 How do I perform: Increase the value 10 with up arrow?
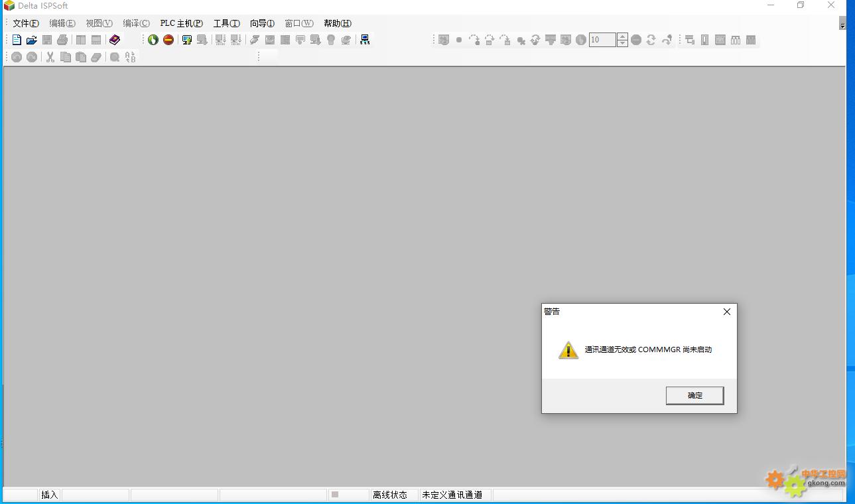[x=622, y=36]
